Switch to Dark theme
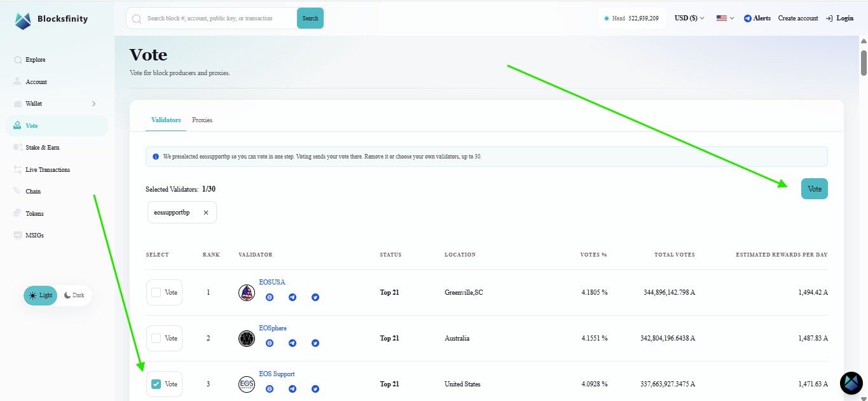868x401 pixels. pos(74,295)
